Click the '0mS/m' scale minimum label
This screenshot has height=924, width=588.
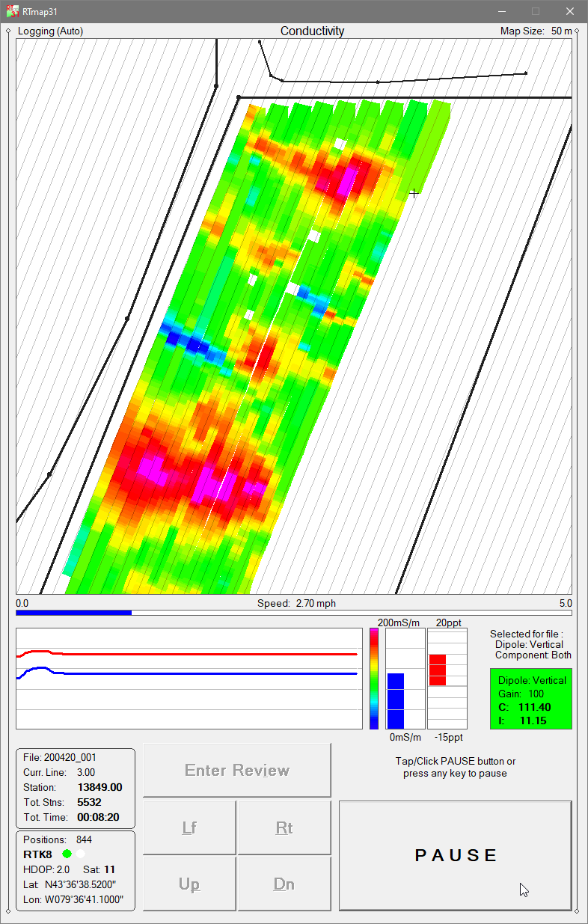coord(404,737)
